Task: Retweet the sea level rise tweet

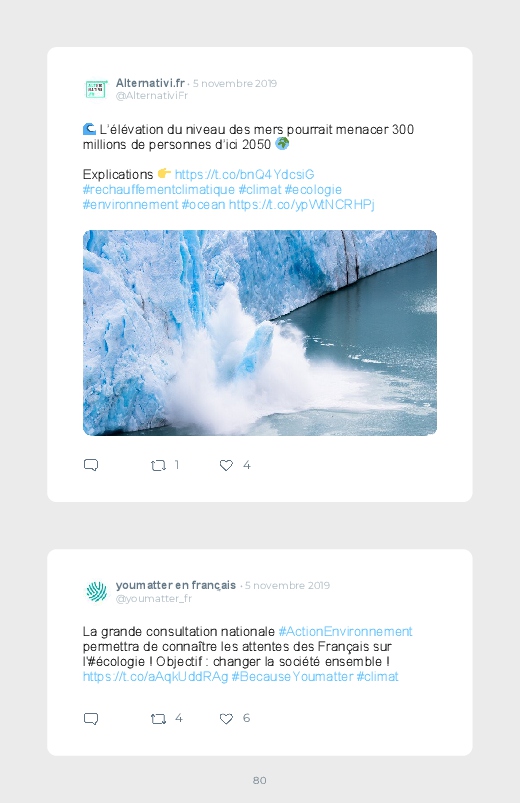Action: coord(158,466)
